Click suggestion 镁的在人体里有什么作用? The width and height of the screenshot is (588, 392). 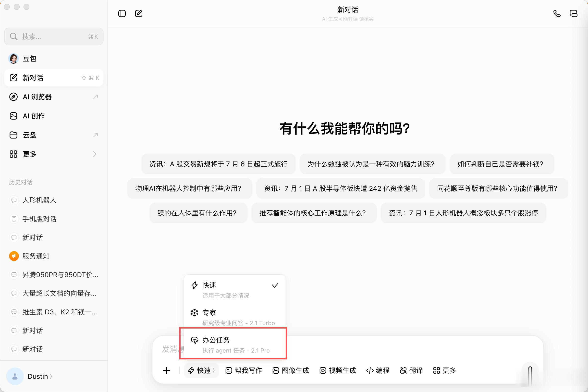(x=198, y=213)
